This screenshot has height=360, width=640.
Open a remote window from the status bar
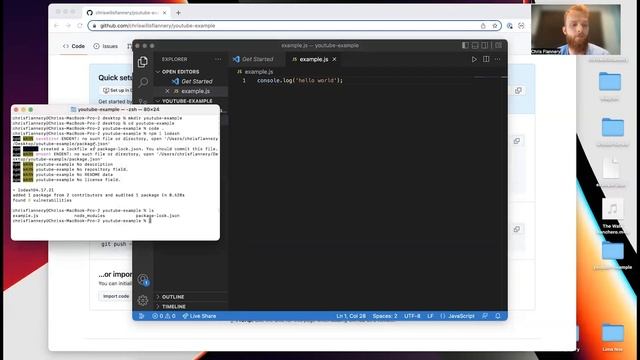click(x=141, y=316)
